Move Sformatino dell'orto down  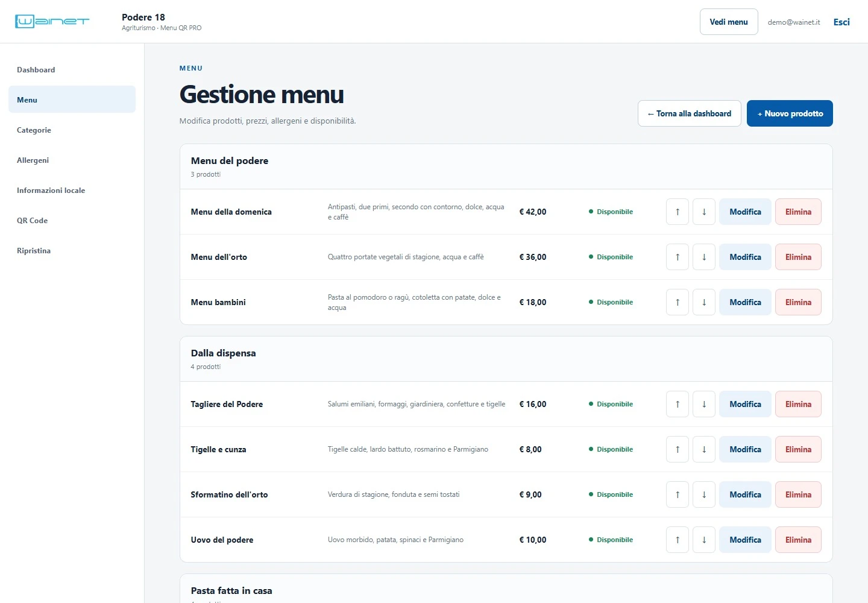pyautogui.click(x=704, y=494)
